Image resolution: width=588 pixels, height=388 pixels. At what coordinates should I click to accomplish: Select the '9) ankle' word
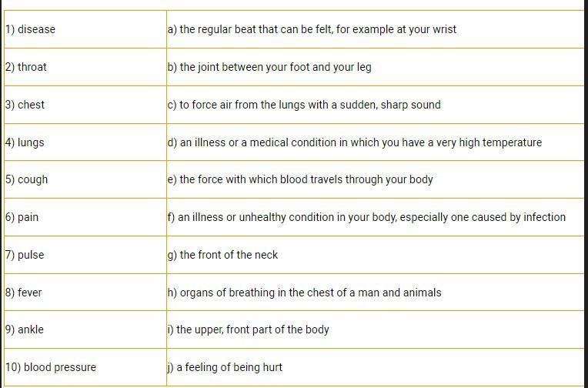[25, 329]
